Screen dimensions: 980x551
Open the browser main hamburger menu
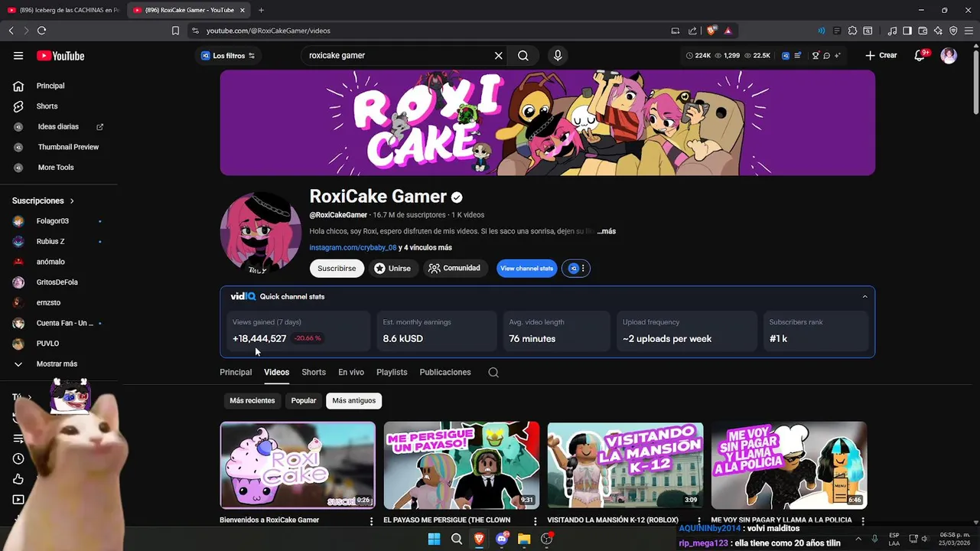click(969, 31)
